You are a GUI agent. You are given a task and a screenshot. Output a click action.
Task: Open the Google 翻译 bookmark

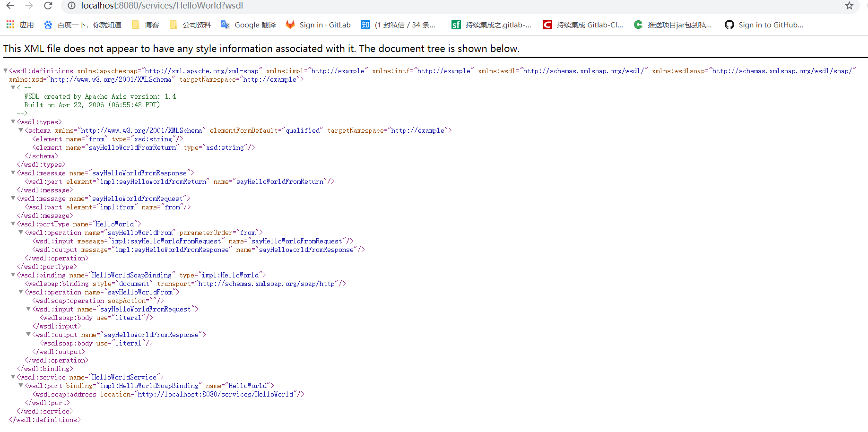tap(248, 25)
